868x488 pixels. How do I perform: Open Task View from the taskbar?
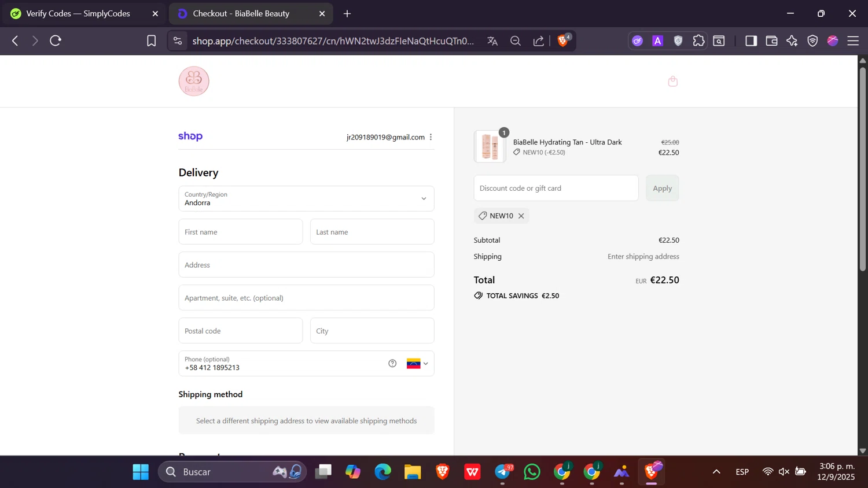[x=323, y=472]
